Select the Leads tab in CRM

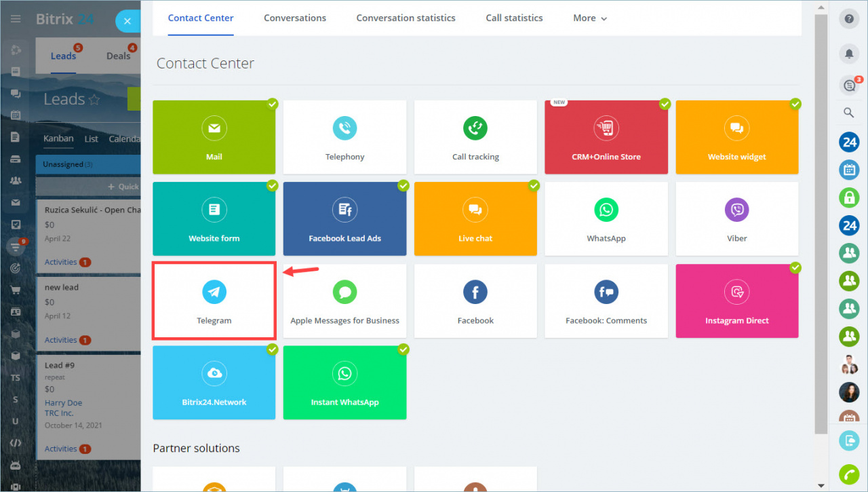point(63,56)
